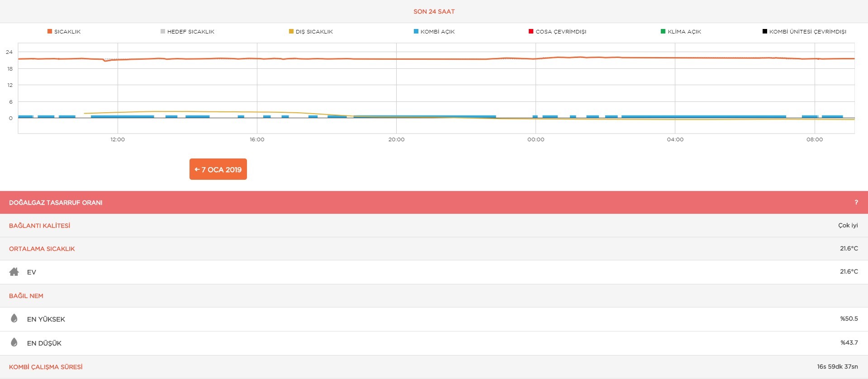Click the droplet icon next to EN DÜŞÜK

14,342
